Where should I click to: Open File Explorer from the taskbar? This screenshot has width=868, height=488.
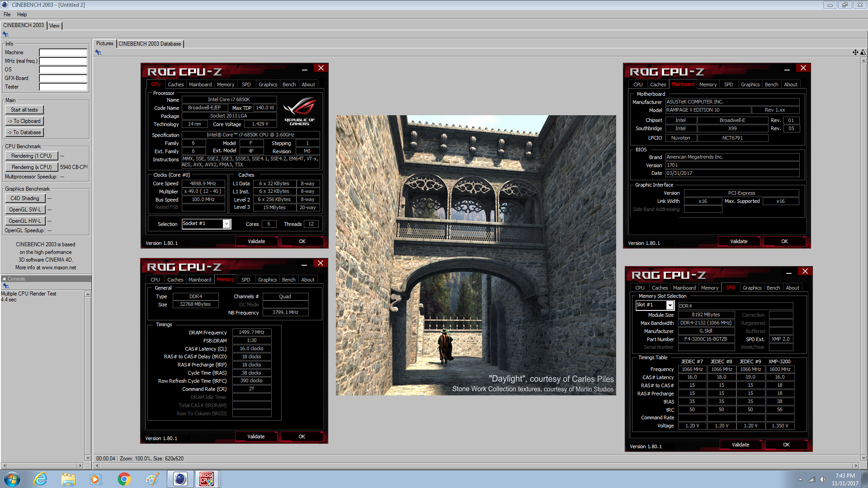coord(68,479)
